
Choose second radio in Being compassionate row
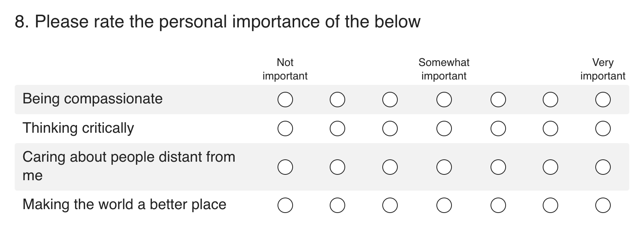click(337, 100)
